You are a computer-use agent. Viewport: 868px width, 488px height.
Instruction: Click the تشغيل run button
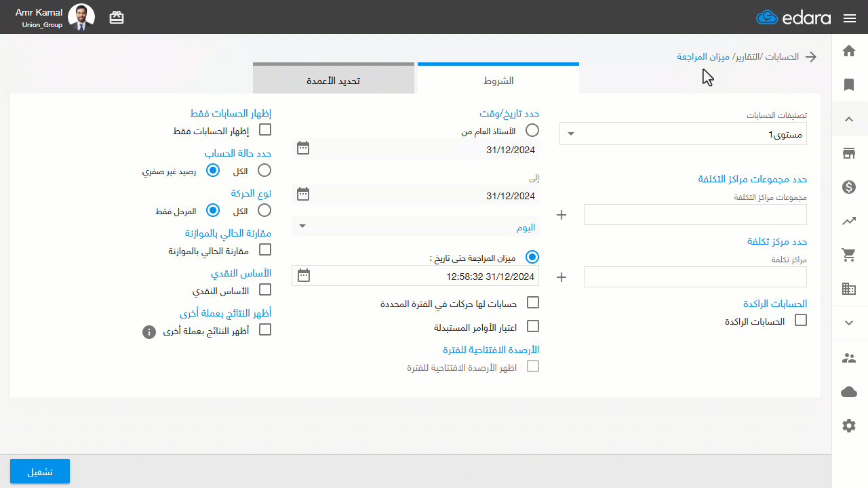(x=40, y=471)
